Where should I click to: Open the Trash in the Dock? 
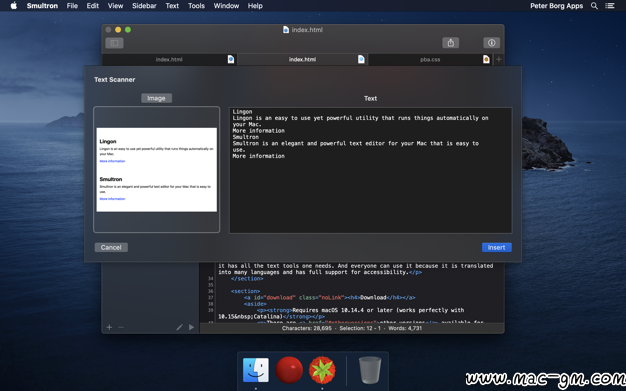tap(370, 370)
